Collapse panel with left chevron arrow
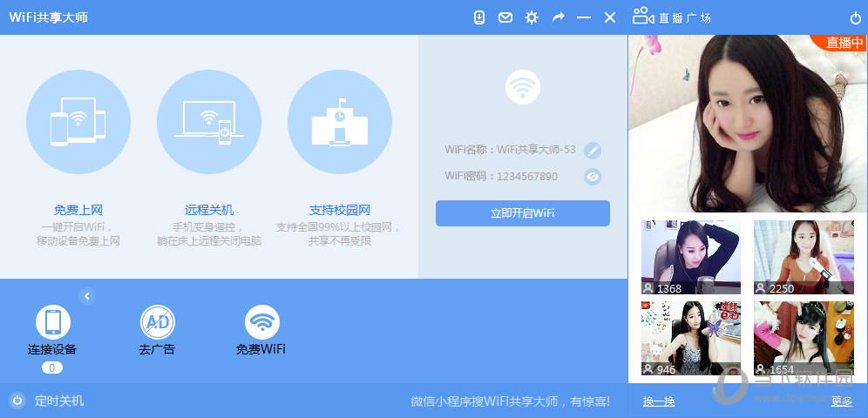868x418 pixels. tap(87, 296)
